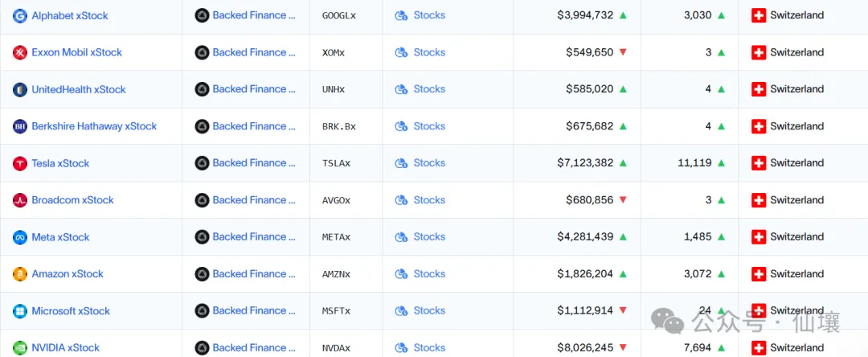868x357 pixels.
Task: Click Stocks link in Meta row
Action: [429, 237]
